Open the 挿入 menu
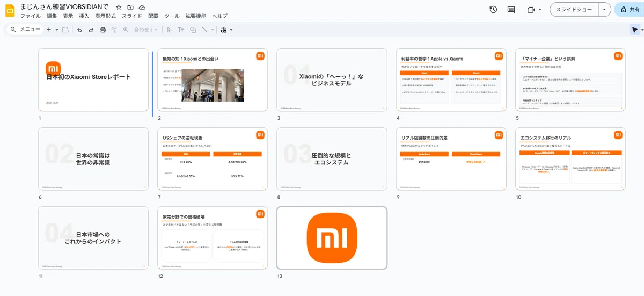644x296 pixels. (84, 16)
